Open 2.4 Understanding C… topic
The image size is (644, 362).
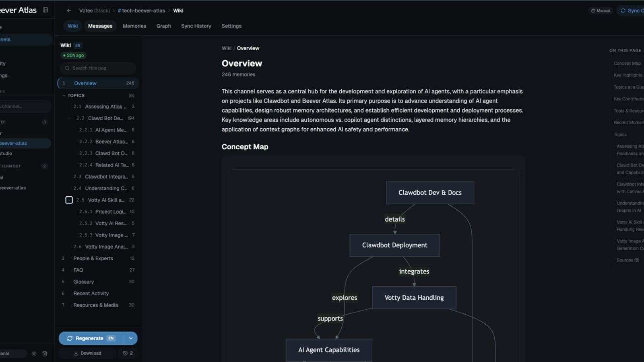click(103, 188)
